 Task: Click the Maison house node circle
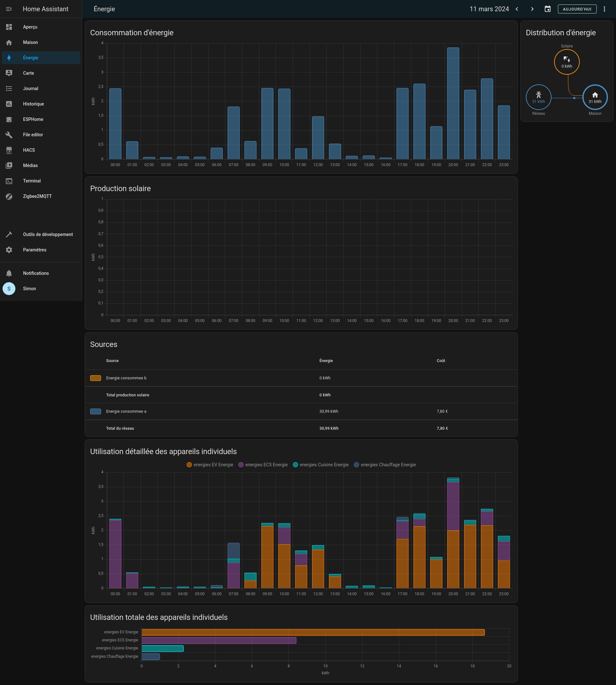point(595,97)
